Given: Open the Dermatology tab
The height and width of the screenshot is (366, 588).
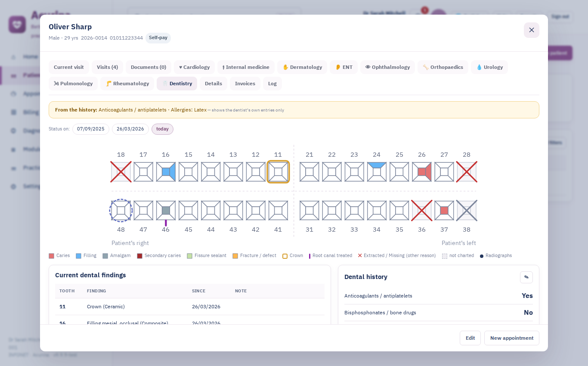Looking at the screenshot, I should click(x=302, y=67).
